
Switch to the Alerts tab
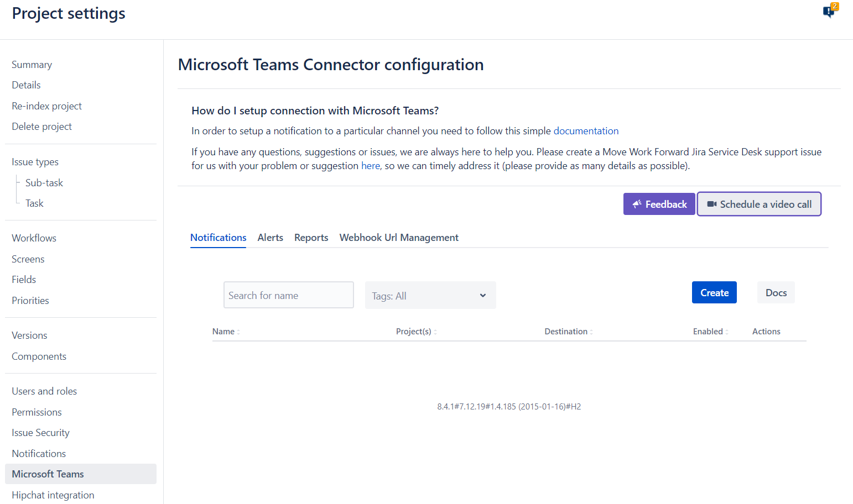tap(270, 237)
